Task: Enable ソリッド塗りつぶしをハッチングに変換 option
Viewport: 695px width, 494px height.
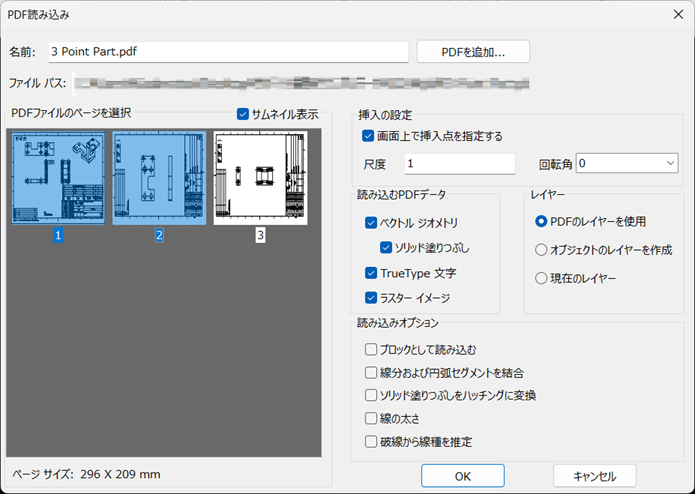Action: click(x=371, y=395)
